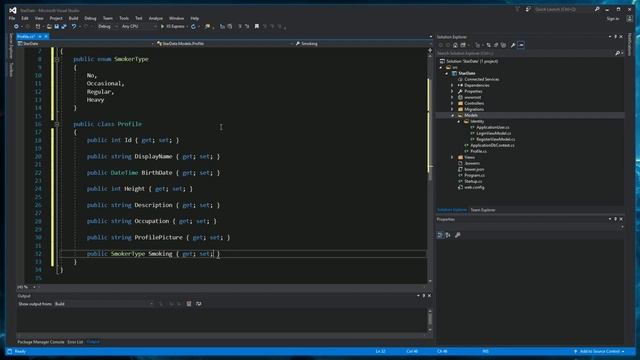Open the Build menu
This screenshot has height=360, width=640.
click(x=73, y=18)
